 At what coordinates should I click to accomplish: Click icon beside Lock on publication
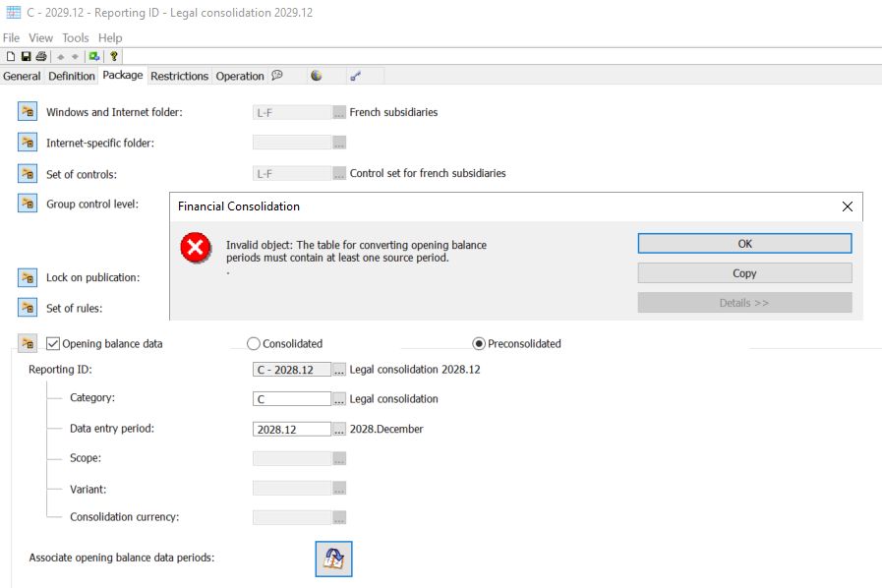coord(27,277)
